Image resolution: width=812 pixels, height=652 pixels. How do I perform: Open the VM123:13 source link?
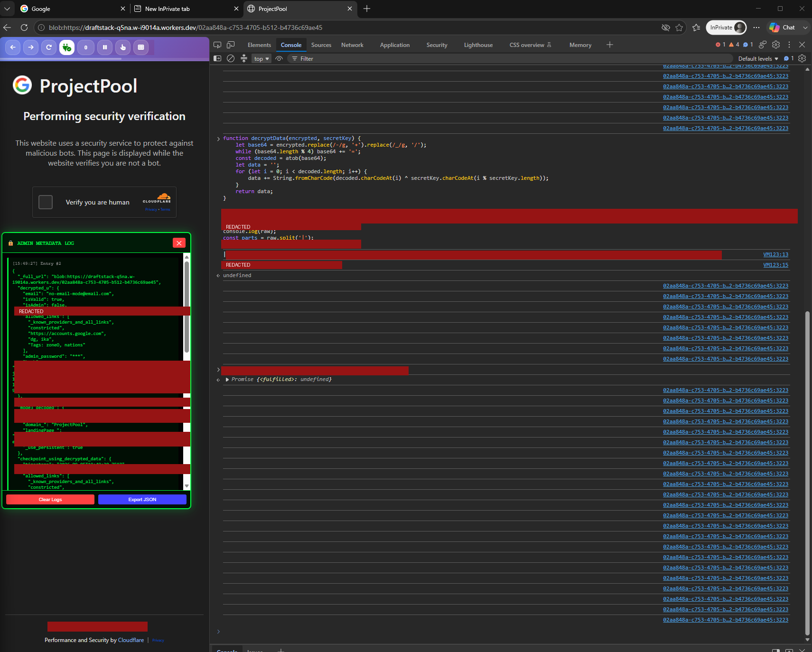pos(775,255)
